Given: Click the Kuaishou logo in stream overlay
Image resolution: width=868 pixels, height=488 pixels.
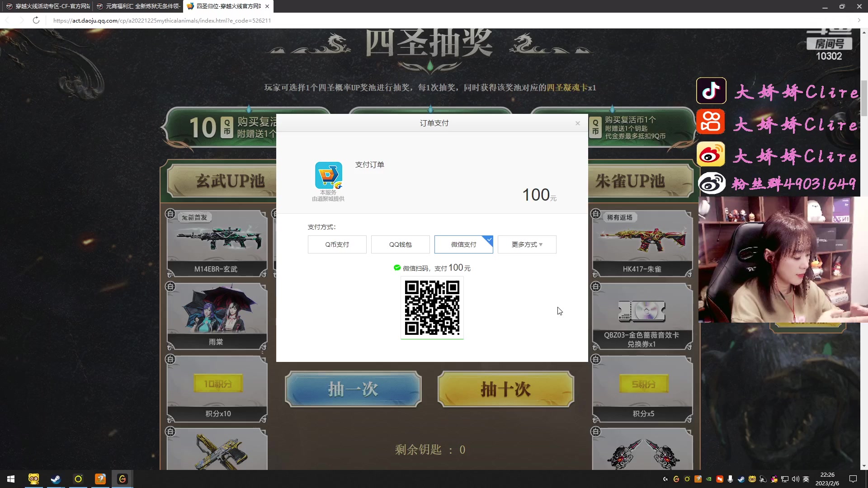Looking at the screenshot, I should [x=711, y=122].
